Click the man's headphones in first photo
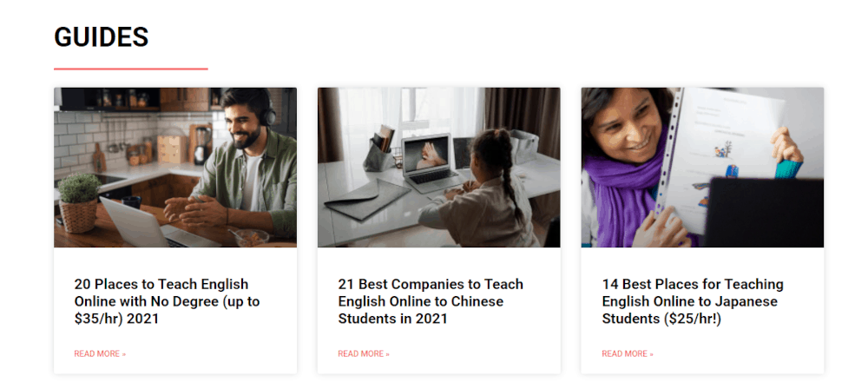 coord(266,113)
